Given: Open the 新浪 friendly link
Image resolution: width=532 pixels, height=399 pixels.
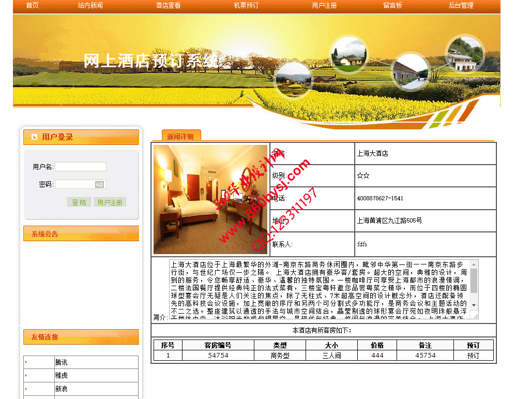Looking at the screenshot, I should click(62, 389).
